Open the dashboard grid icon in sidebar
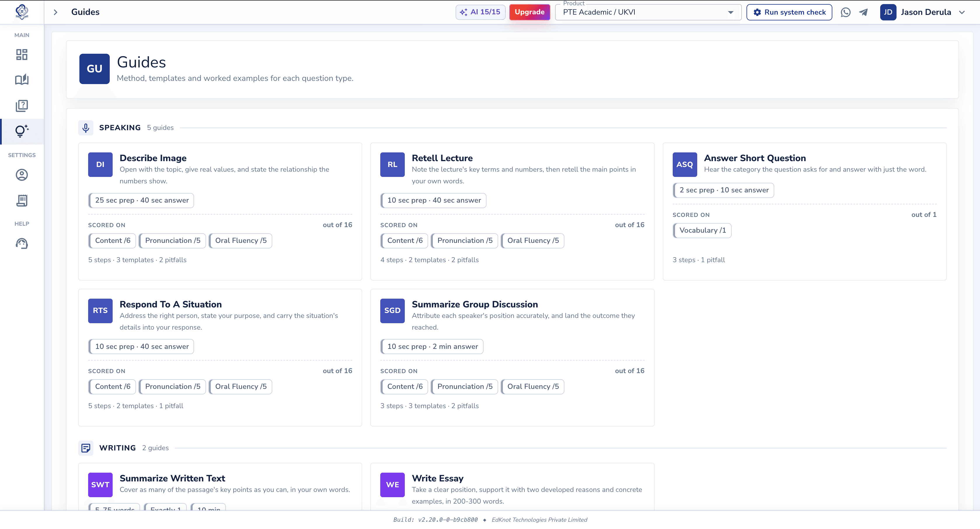 pyautogui.click(x=22, y=54)
